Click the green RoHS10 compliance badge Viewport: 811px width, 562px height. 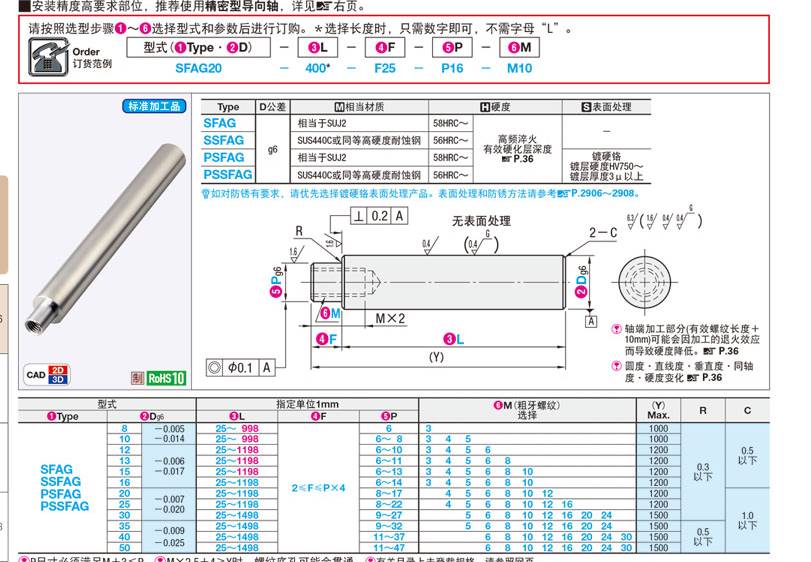166,377
